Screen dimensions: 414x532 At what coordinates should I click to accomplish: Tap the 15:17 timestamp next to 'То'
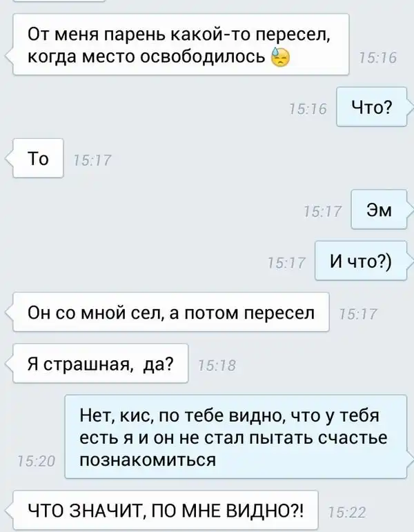(x=92, y=161)
